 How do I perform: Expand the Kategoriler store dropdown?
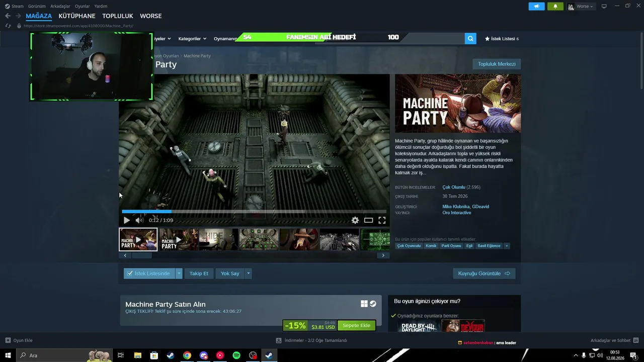(192, 39)
